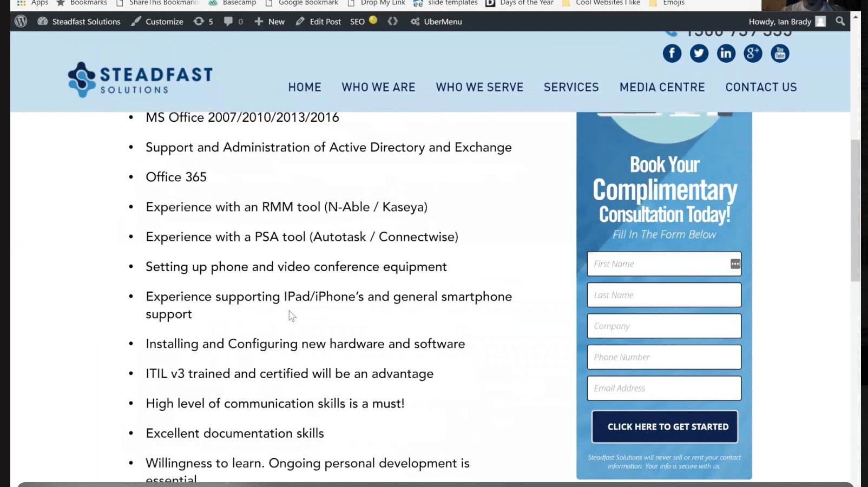Viewport: 868px width, 487px height.
Task: Focus the Company field
Action: click(664, 326)
